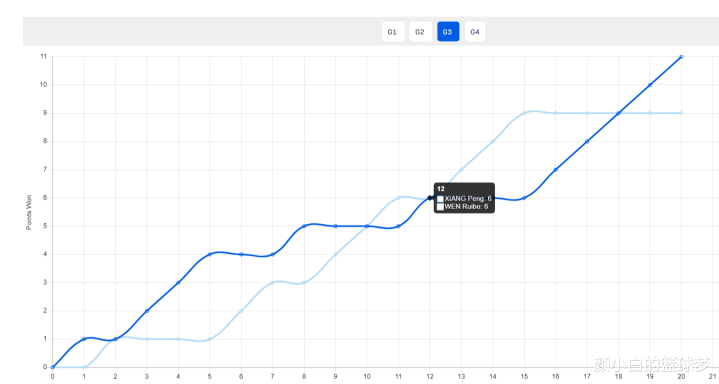Click the XIANG Peng color swatch in tooltip
The image size is (719, 384).
coord(440,199)
